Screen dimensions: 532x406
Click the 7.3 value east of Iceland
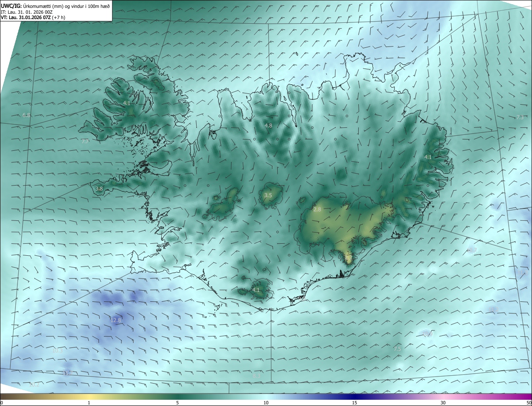coord(520,117)
